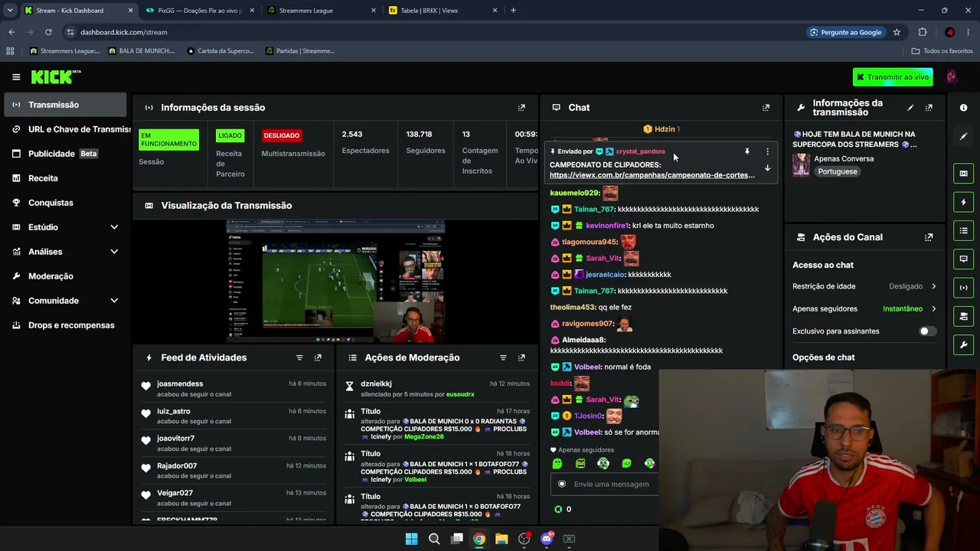
Task: Toggle the chat widget in the right rail
Action: point(963,259)
